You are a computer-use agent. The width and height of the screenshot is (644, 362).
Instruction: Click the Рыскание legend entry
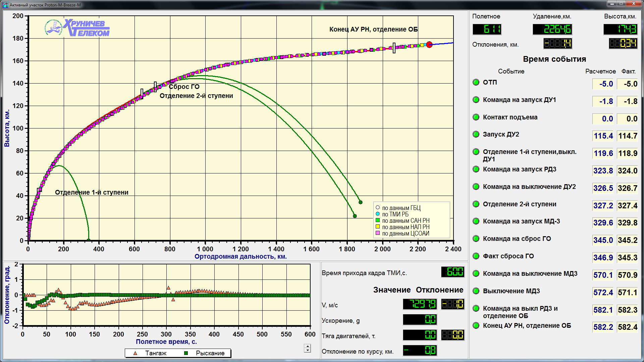205,353
